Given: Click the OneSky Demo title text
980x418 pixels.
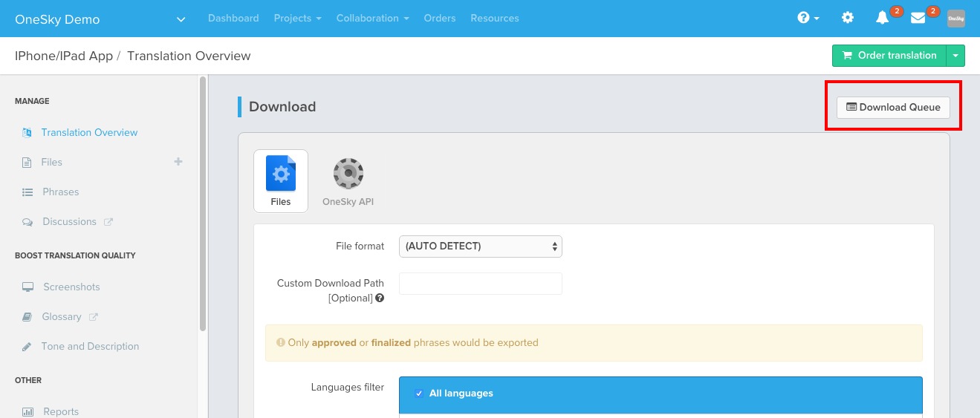Looking at the screenshot, I should pyautogui.click(x=57, y=19).
